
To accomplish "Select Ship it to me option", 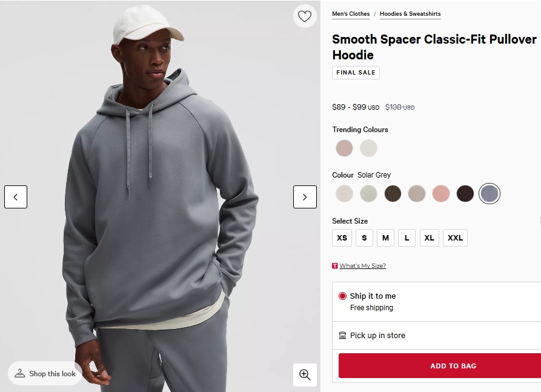I will [342, 296].
